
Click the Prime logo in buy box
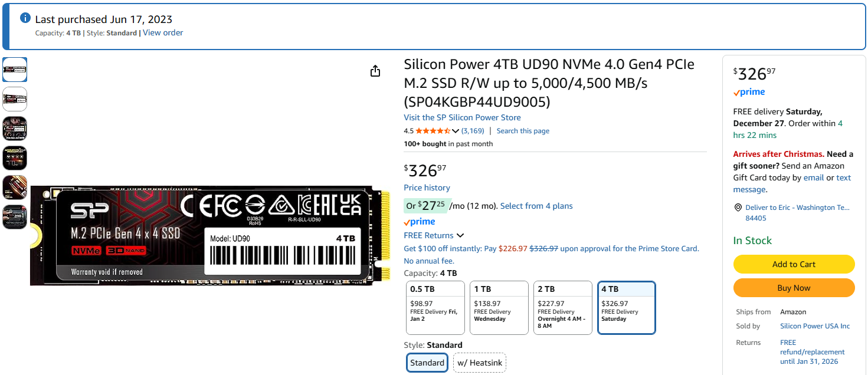click(749, 92)
